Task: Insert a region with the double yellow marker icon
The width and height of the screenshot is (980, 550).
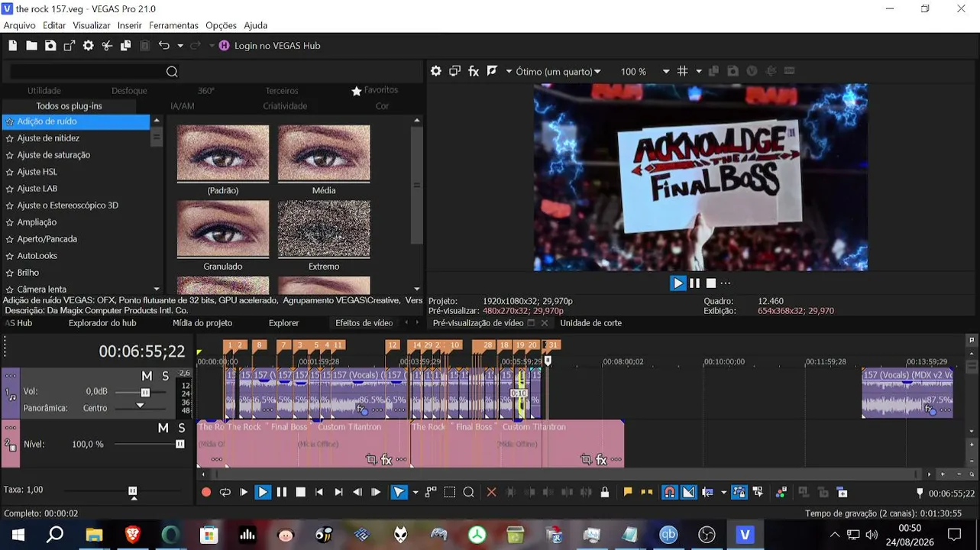Action: click(647, 493)
